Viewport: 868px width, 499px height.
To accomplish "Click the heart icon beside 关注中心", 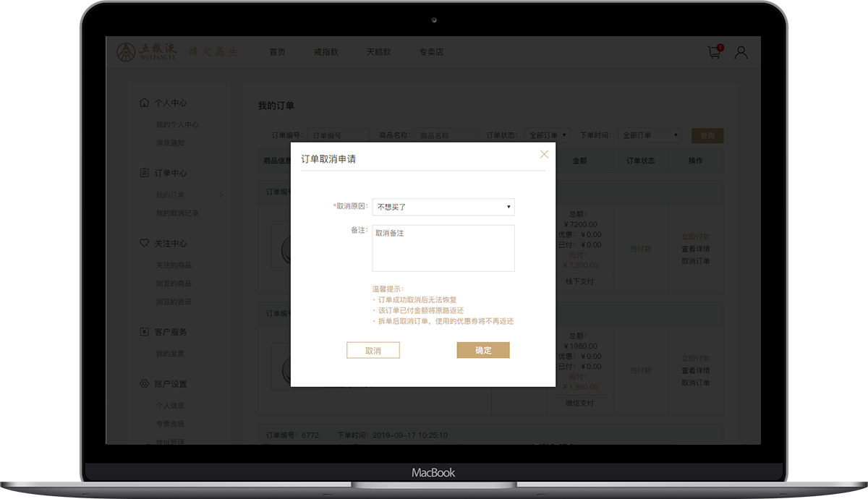I will click(x=144, y=243).
